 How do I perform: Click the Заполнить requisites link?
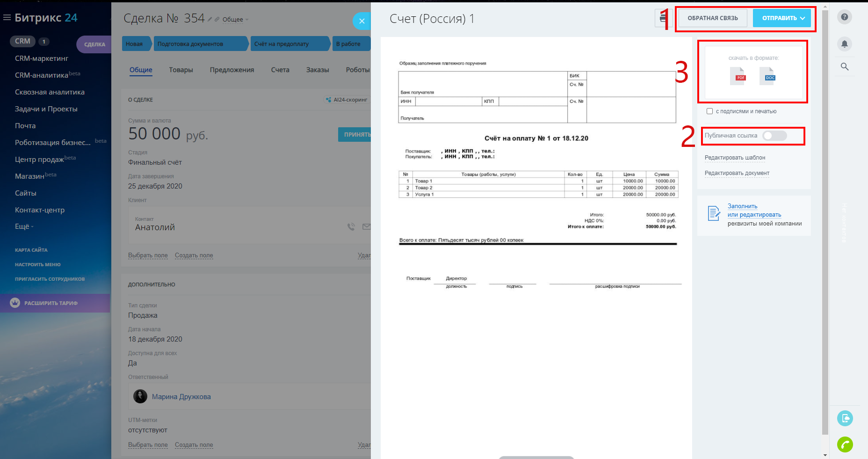(742, 206)
